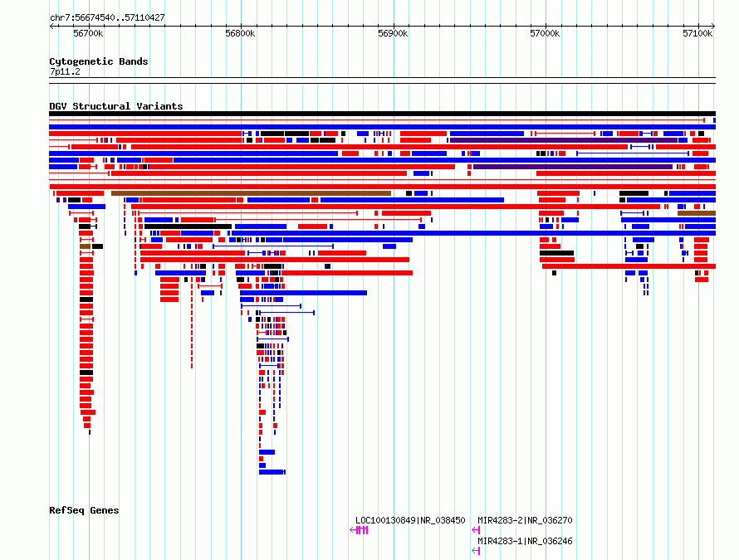The width and height of the screenshot is (739, 560).
Task: Open the RefSeq Genes track title
Action: click(84, 510)
